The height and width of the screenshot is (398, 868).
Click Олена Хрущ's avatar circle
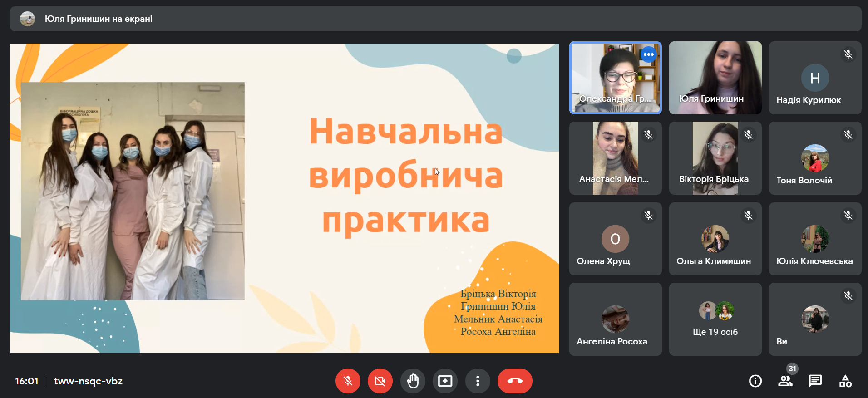(x=615, y=239)
